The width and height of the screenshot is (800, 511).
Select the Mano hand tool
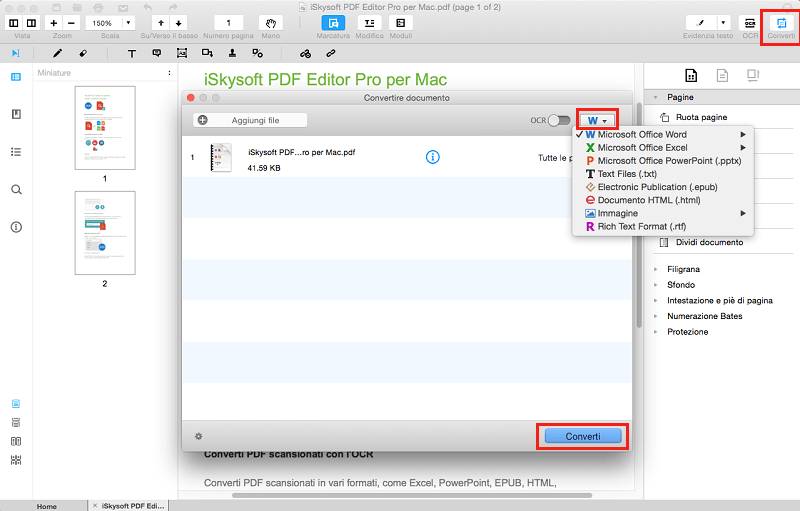[270, 23]
